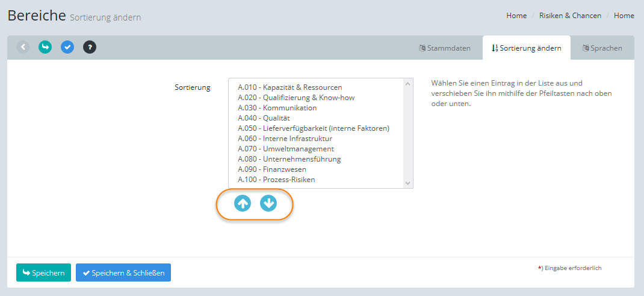Pick A.100 - Prozess-Risiken from list
The image size is (644, 296).
(276, 180)
